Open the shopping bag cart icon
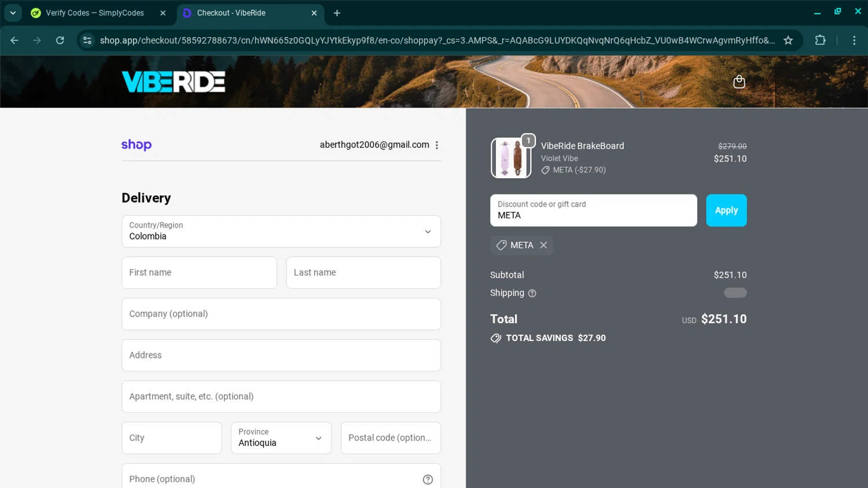This screenshot has width=868, height=488. point(739,82)
